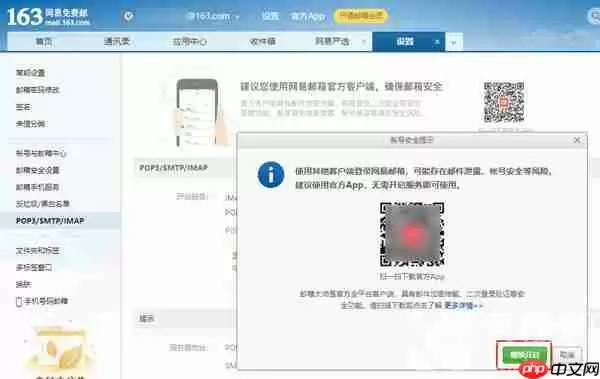
Task: Open the 官方App link in the header
Action: click(x=308, y=16)
